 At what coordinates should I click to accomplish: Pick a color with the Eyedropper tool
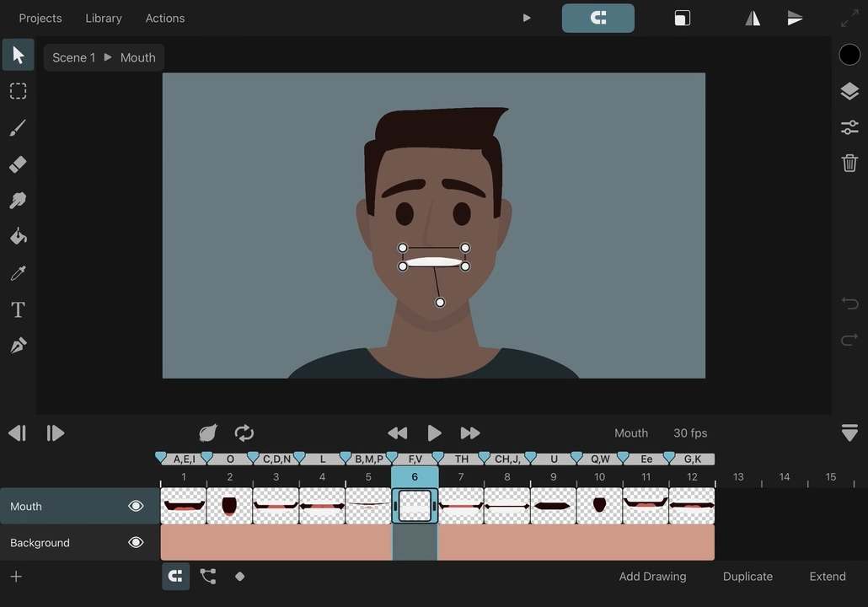[x=18, y=272]
